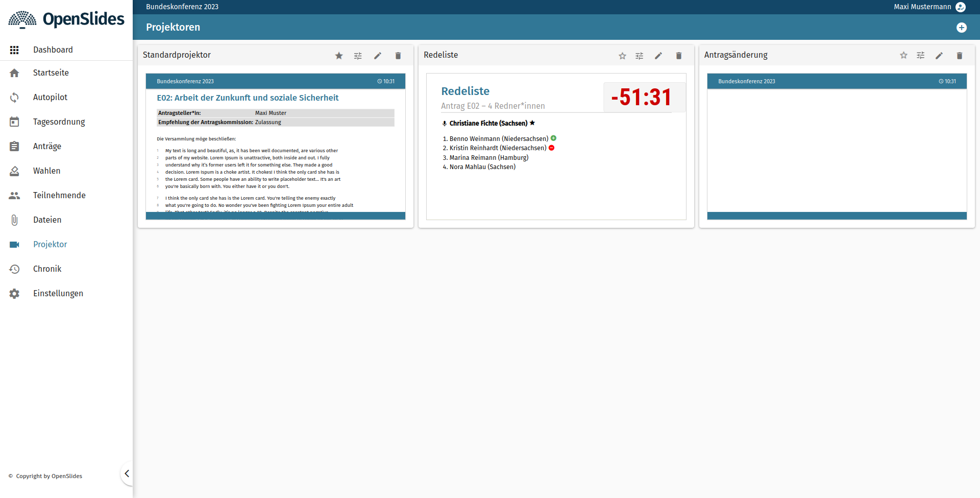
Task: Edit the Standardprojektor with the pencil icon
Action: [378, 56]
